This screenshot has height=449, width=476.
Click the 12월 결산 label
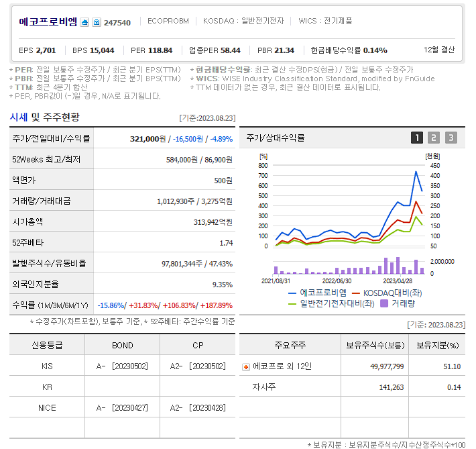(x=439, y=50)
